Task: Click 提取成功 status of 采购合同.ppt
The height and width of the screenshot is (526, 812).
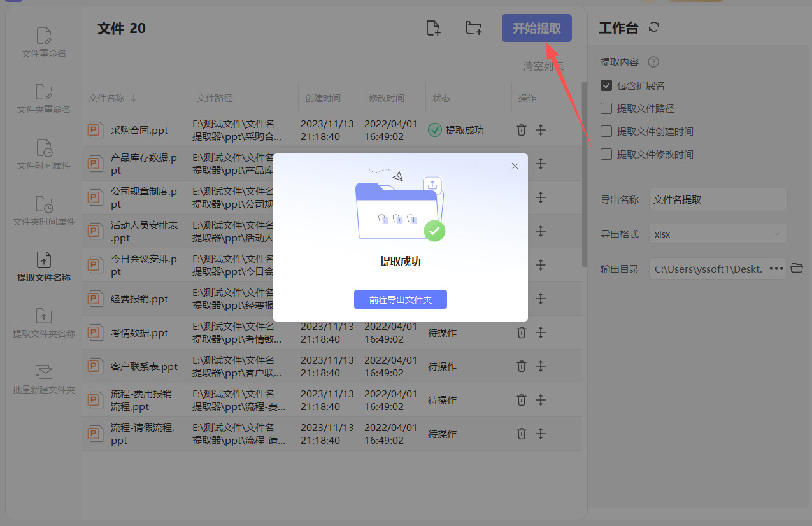Action: [x=456, y=130]
